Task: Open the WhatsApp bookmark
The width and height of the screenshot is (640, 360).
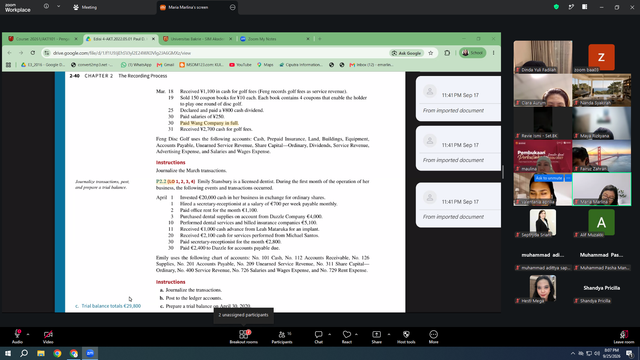Action: (136, 64)
